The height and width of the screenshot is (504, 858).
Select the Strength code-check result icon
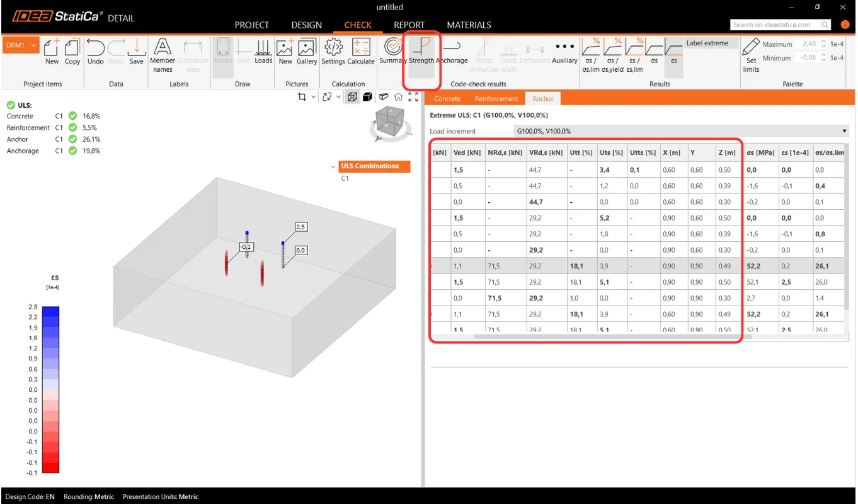[421, 51]
